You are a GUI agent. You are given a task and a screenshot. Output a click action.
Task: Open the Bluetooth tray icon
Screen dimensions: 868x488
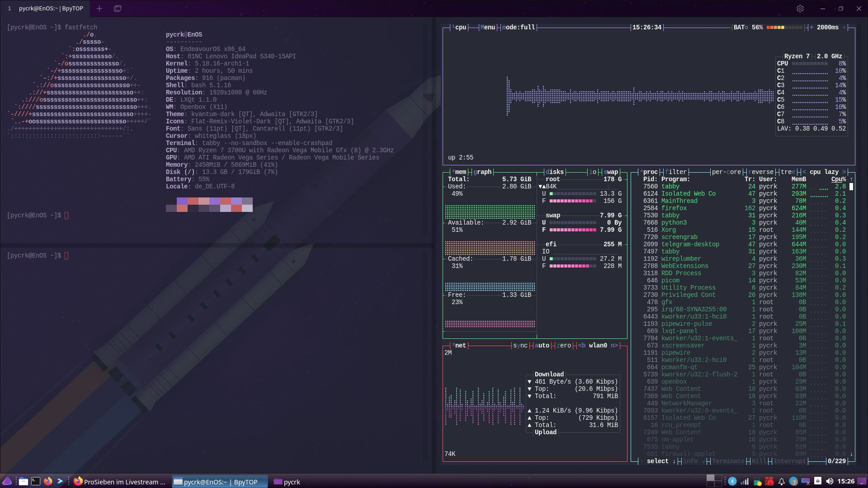(x=732, y=482)
